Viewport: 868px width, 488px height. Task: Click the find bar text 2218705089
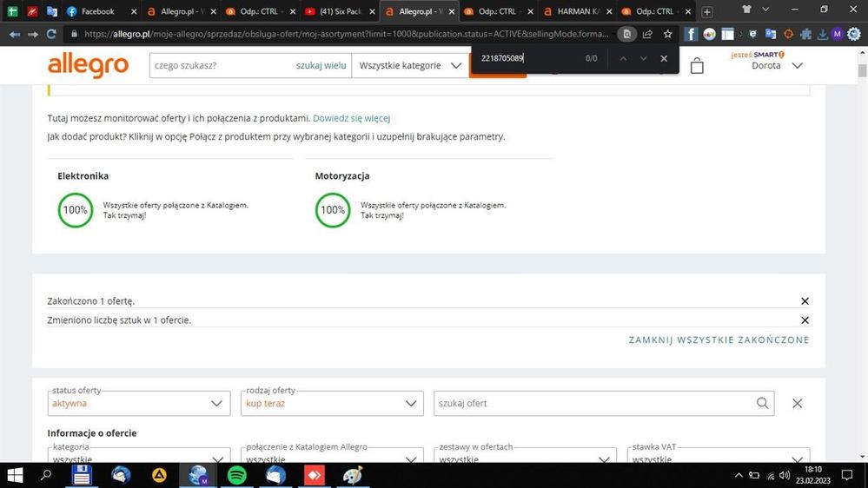click(501, 58)
